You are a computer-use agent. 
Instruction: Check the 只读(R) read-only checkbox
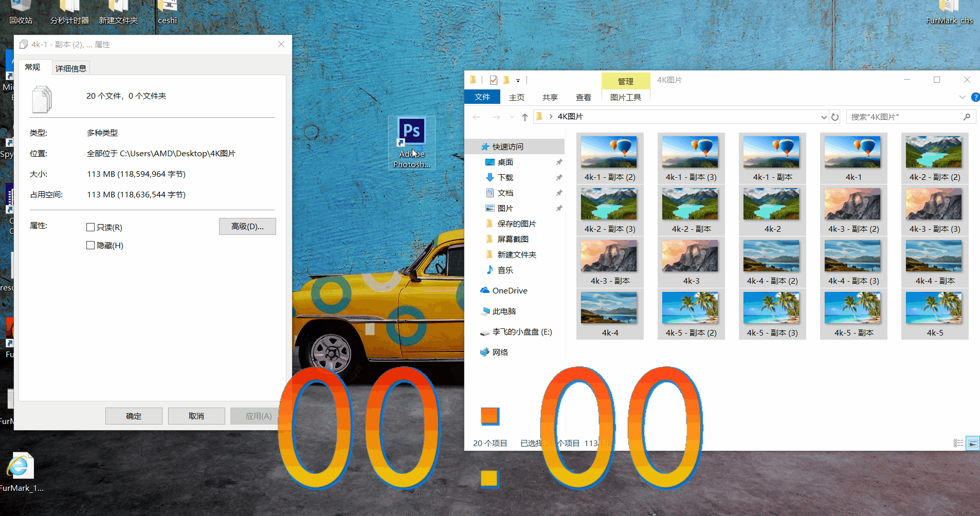pyautogui.click(x=90, y=227)
